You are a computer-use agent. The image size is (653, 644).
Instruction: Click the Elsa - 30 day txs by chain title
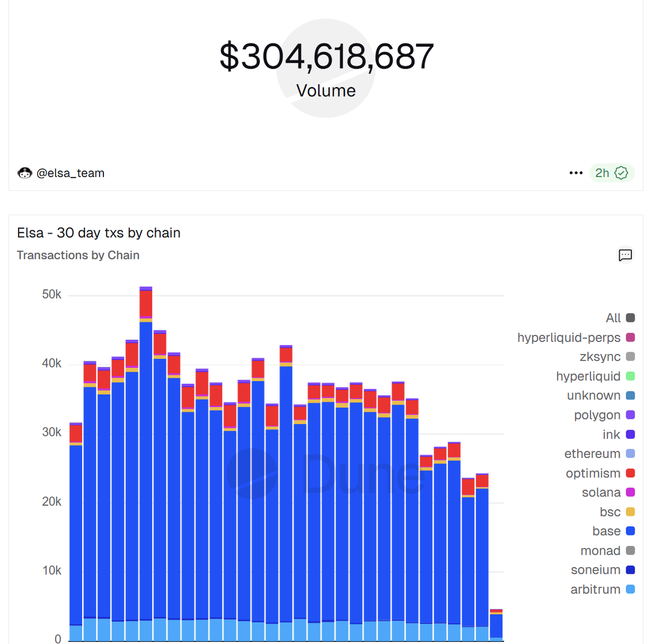click(x=98, y=233)
